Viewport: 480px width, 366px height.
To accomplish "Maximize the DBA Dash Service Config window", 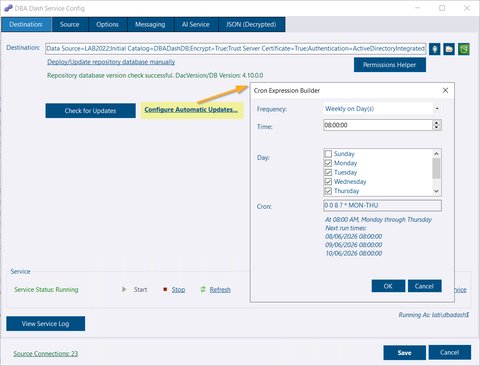I will tap(442, 8).
